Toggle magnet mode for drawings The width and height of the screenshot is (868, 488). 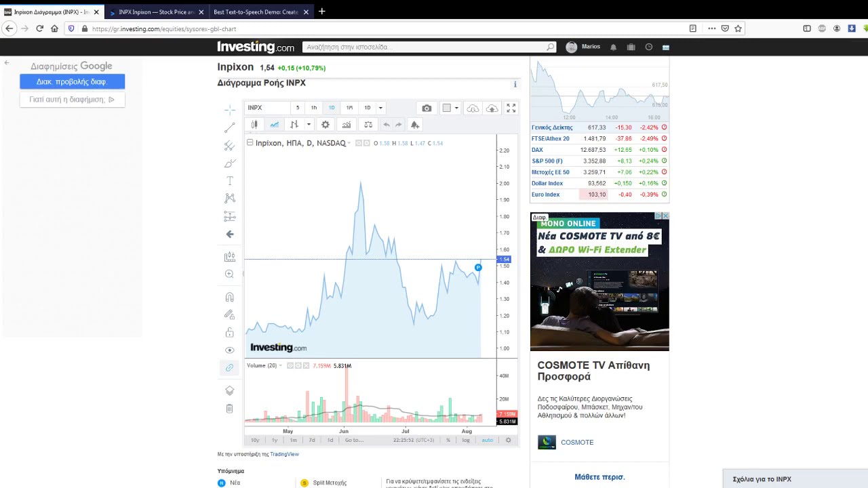(x=230, y=297)
